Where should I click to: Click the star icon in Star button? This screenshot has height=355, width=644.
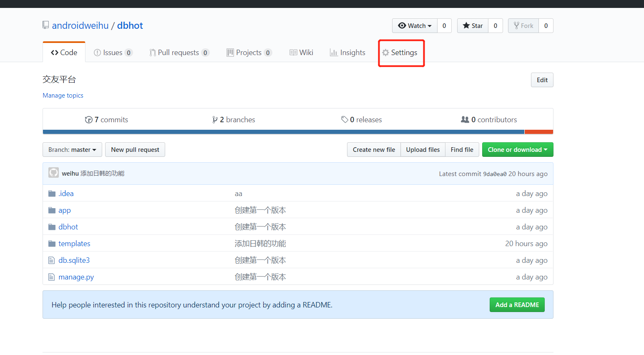pos(466,25)
